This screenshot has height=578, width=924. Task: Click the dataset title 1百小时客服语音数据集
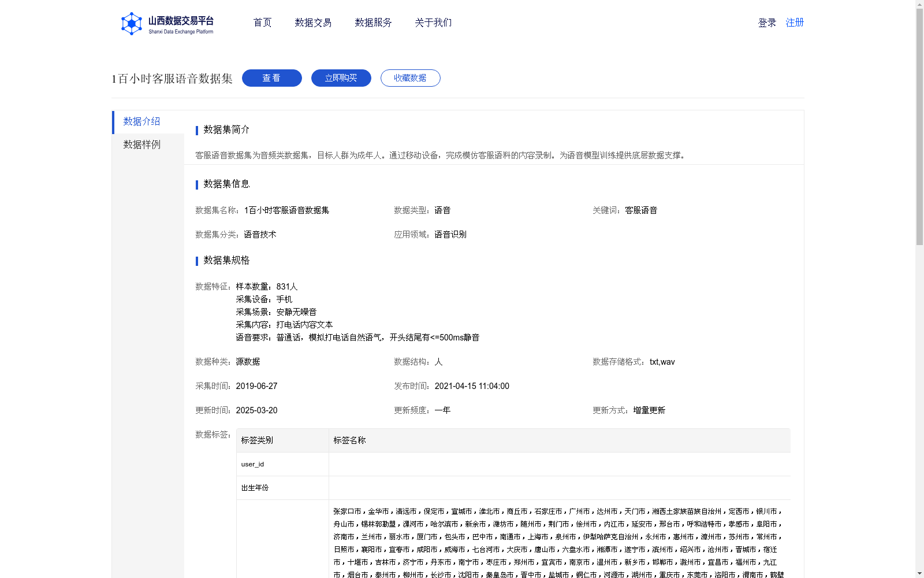172,78
